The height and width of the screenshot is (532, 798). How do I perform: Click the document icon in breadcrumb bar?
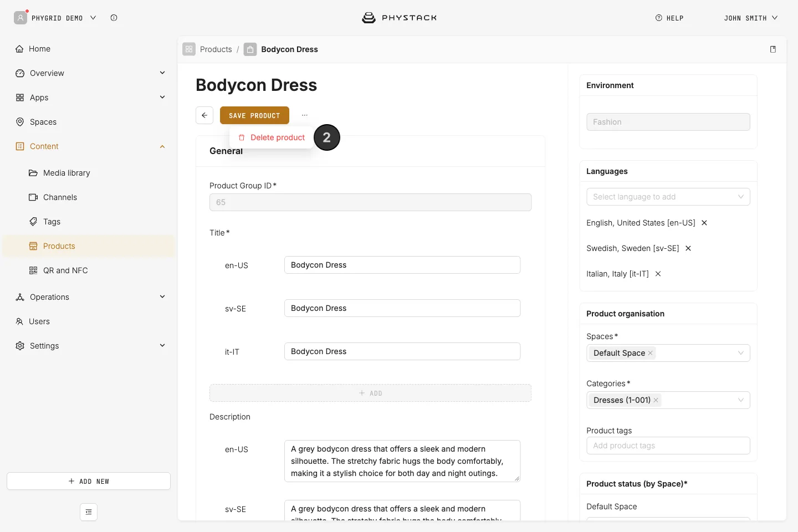point(773,49)
